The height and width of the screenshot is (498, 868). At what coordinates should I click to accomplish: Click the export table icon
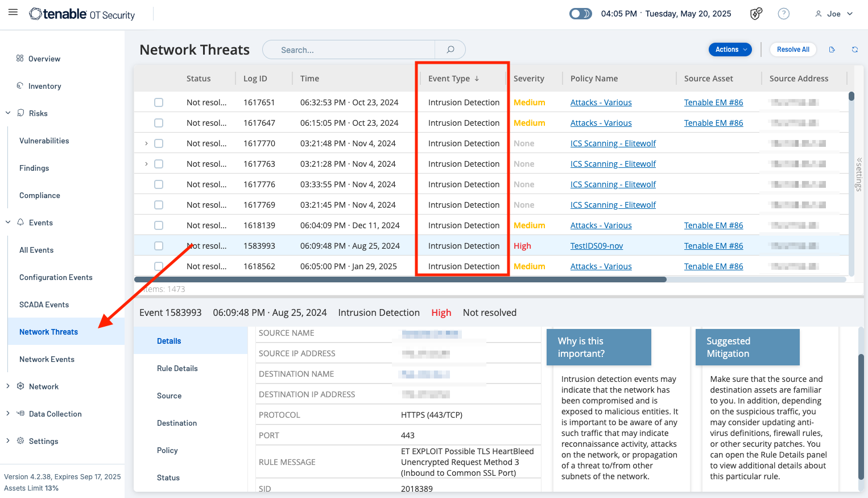(x=832, y=50)
